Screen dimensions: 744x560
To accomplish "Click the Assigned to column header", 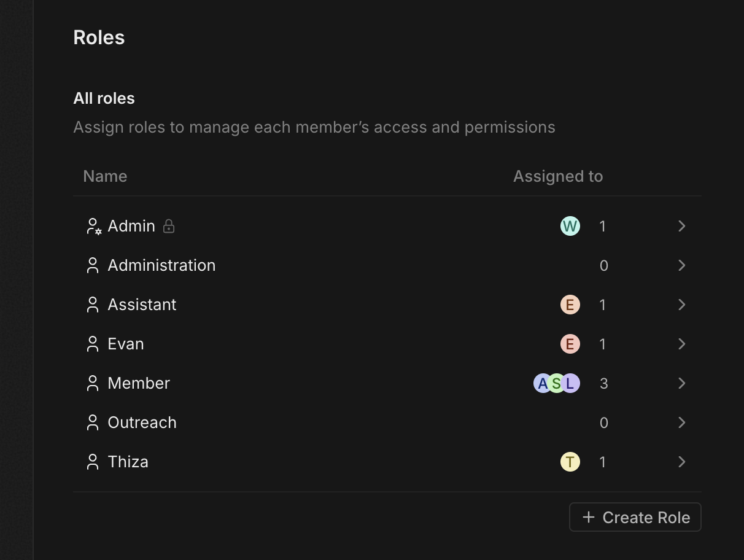I will (x=557, y=176).
